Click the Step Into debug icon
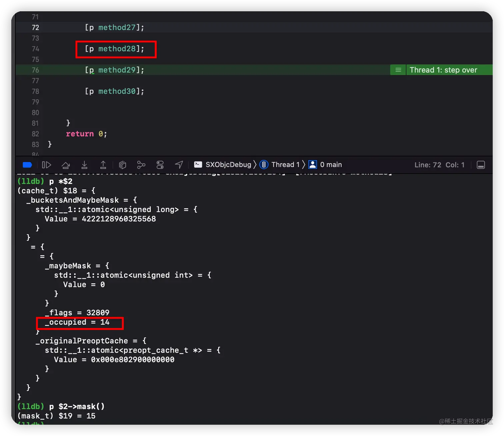 tap(84, 165)
